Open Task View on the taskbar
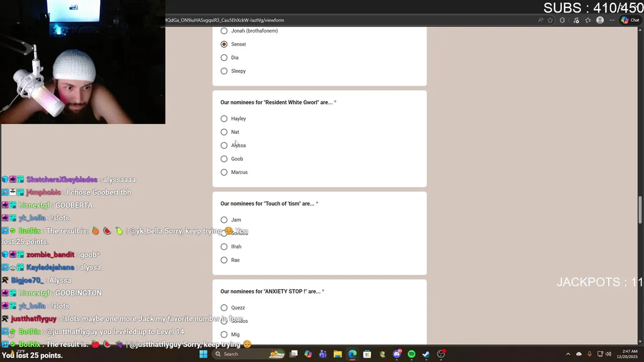644x362 pixels. [294, 354]
